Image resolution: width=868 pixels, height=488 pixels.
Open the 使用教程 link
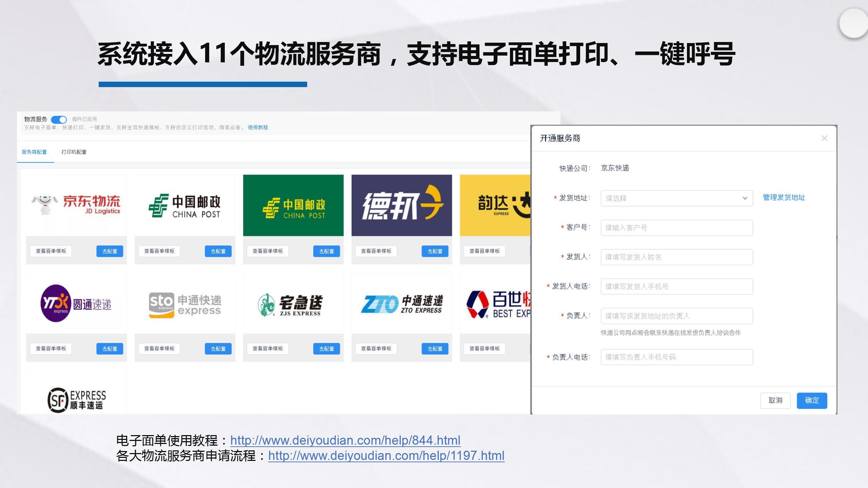[x=258, y=127]
